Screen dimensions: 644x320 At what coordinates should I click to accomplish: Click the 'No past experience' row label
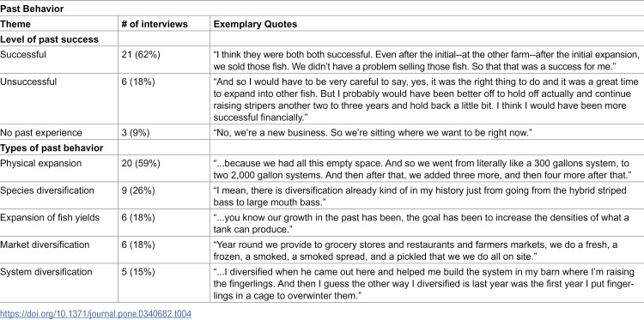[x=41, y=133]
